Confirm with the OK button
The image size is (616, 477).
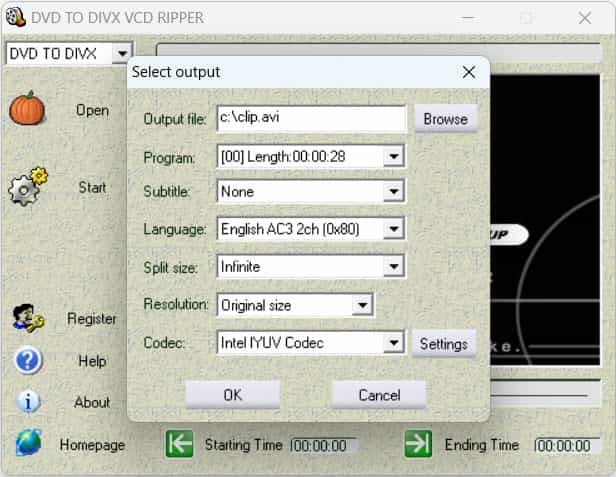(233, 395)
